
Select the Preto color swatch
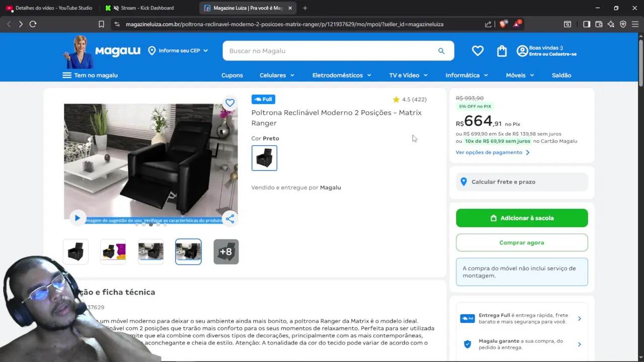coord(264,158)
